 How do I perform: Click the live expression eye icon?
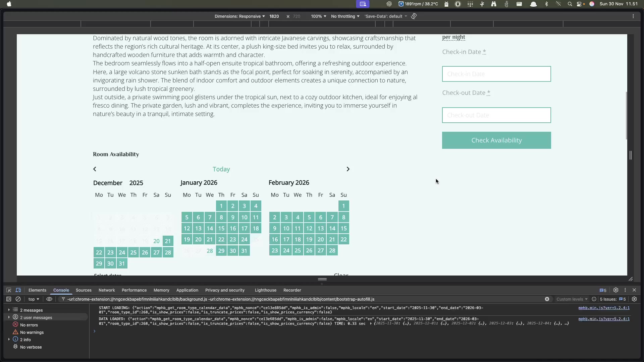[x=49, y=299]
